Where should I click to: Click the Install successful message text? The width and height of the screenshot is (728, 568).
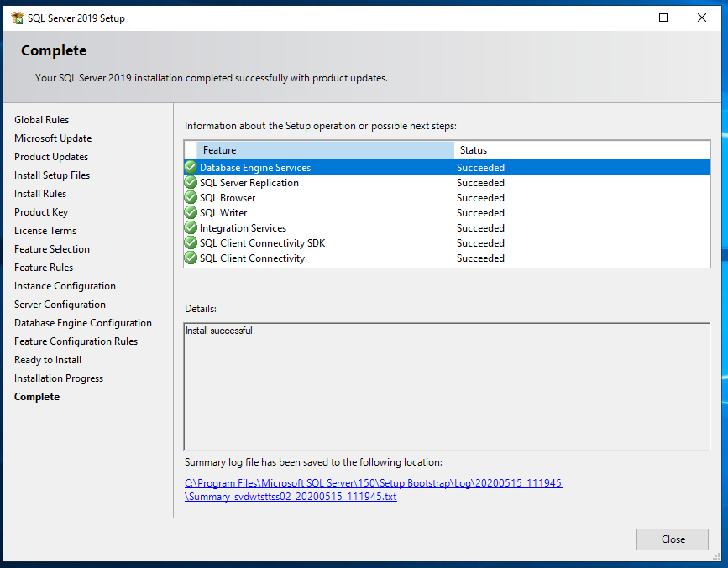[x=220, y=331]
